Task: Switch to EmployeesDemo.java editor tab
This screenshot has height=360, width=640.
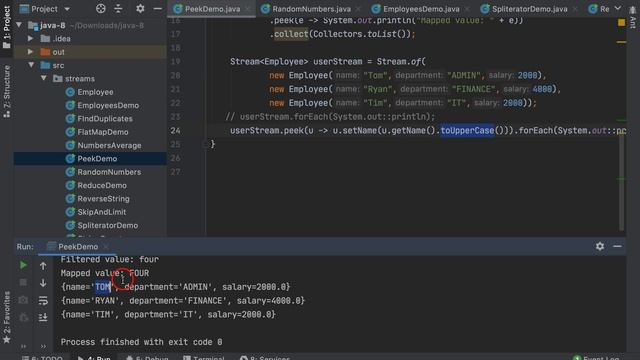Action: coord(420,9)
